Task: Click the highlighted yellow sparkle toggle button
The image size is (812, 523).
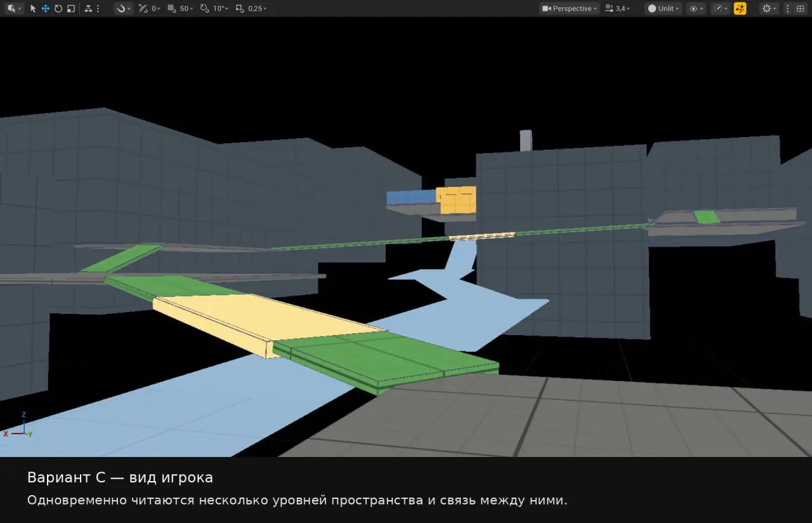Action: coord(740,9)
